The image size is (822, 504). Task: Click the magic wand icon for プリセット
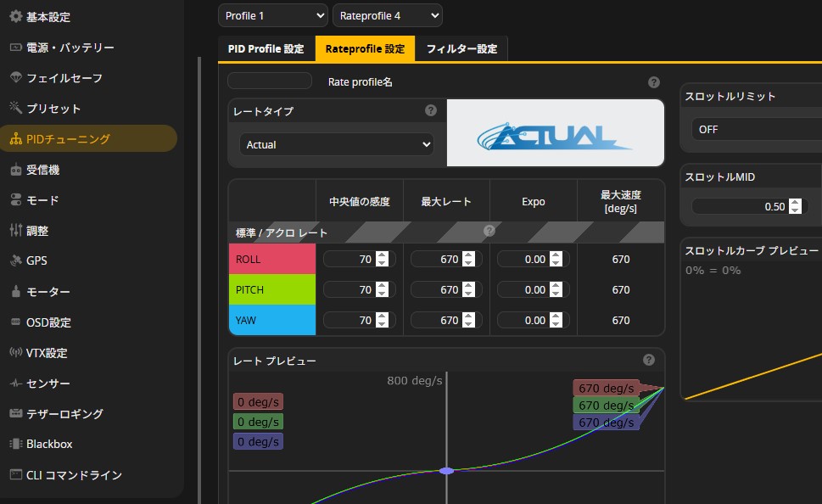pyautogui.click(x=15, y=109)
